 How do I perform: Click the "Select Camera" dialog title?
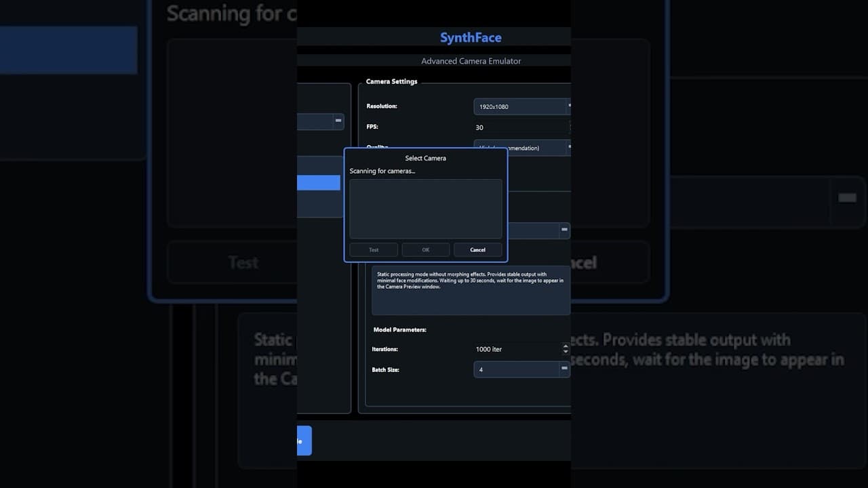click(x=426, y=159)
